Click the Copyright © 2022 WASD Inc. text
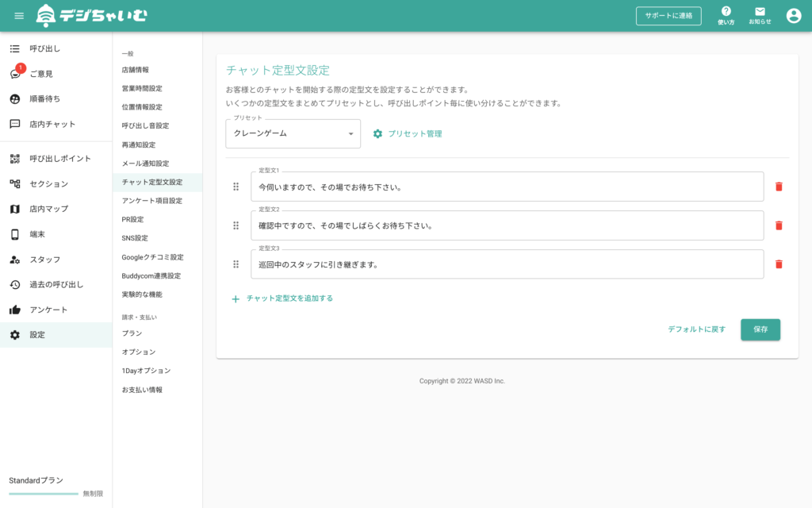 pyautogui.click(x=462, y=381)
